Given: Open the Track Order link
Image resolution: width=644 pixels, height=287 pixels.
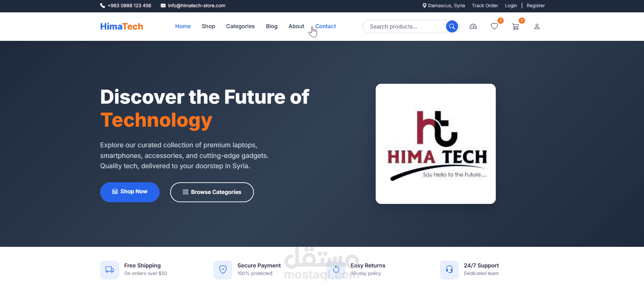Looking at the screenshot, I should [x=485, y=5].
